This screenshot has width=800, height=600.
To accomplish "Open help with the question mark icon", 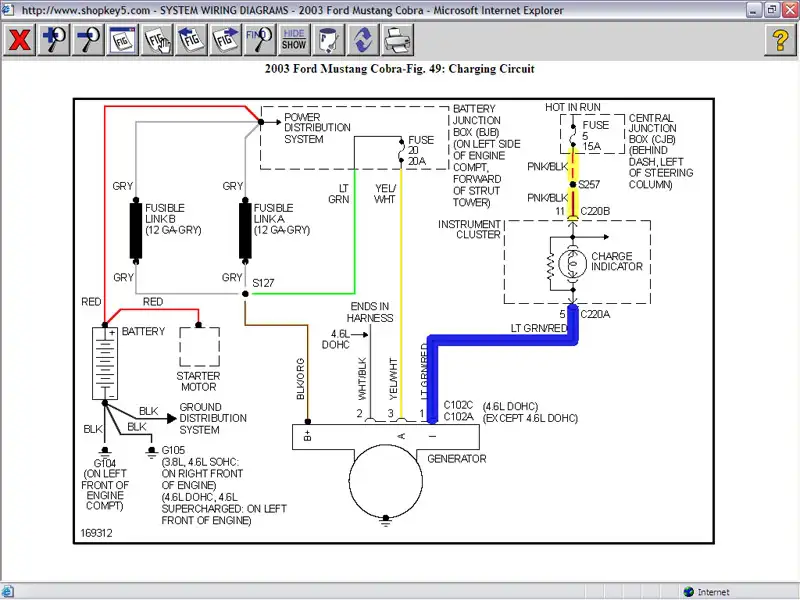I will tap(780, 39).
